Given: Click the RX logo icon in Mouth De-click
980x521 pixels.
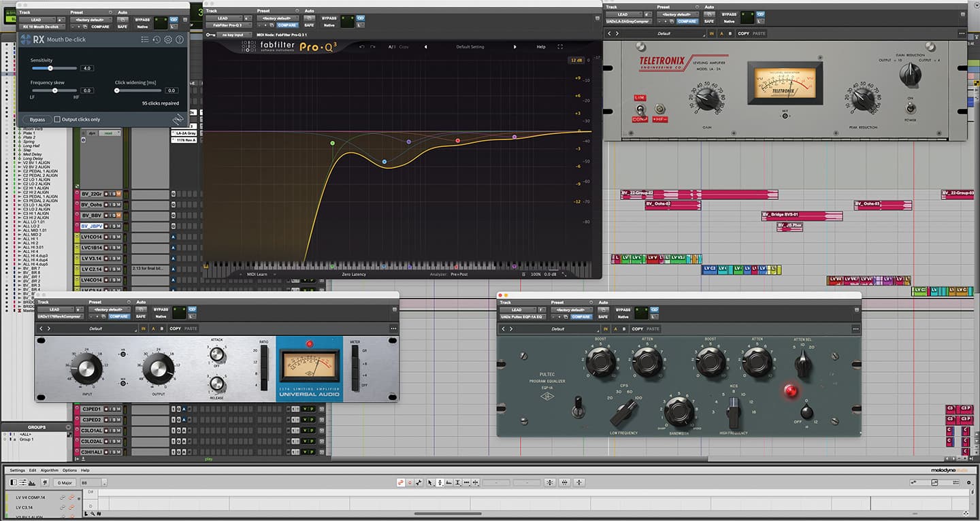Looking at the screenshot, I should coord(27,39).
